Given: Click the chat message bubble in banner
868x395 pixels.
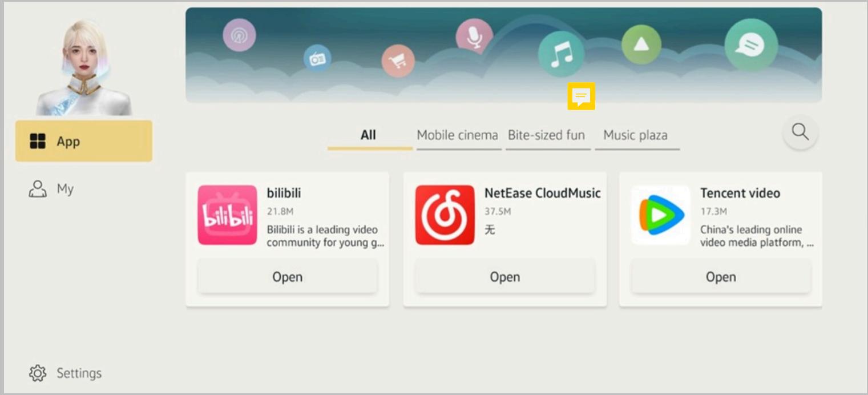Looking at the screenshot, I should (x=751, y=45).
